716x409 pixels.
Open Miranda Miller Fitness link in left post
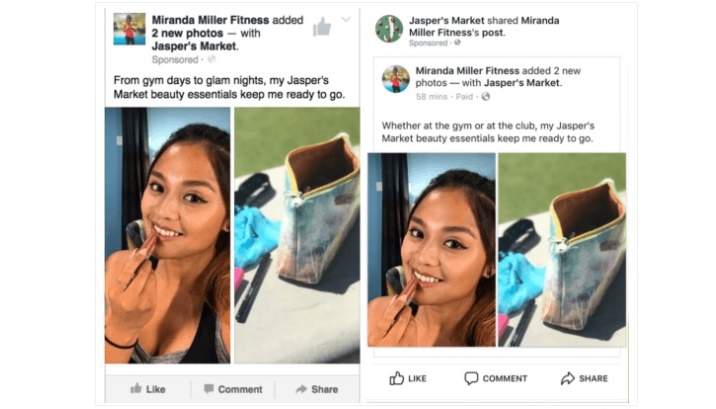pos(211,20)
